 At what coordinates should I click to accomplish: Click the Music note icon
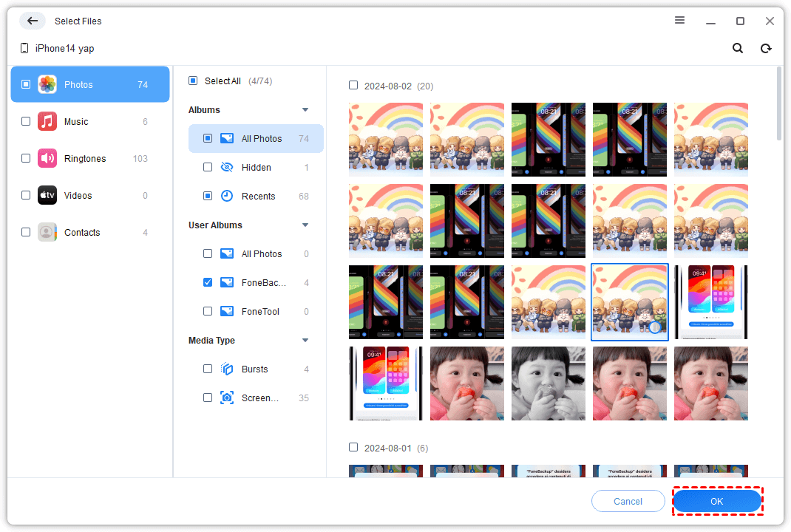click(47, 121)
